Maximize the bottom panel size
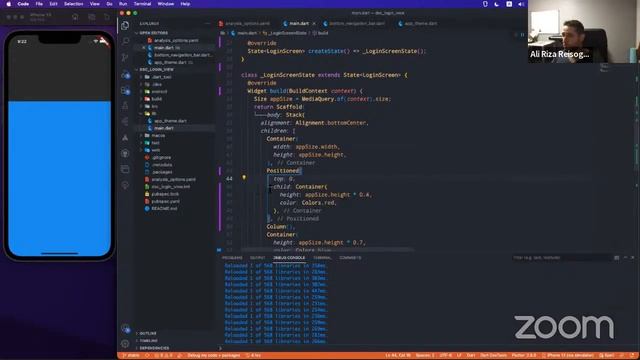 pyautogui.click(x=625, y=258)
